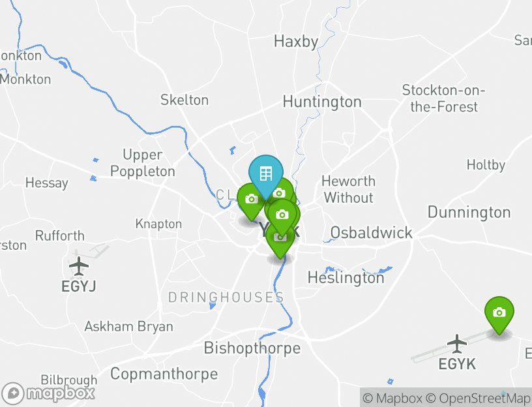Click the Bishopthorpe town label
The height and width of the screenshot is (407, 532).
click(252, 348)
